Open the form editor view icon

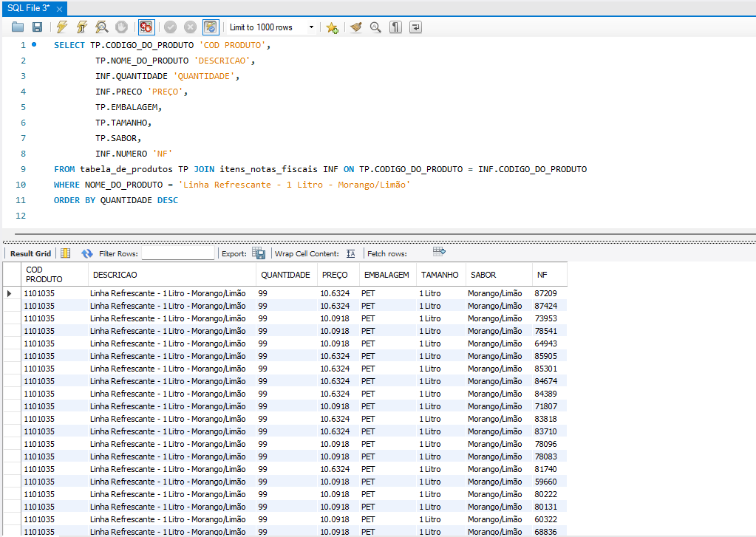point(66,253)
